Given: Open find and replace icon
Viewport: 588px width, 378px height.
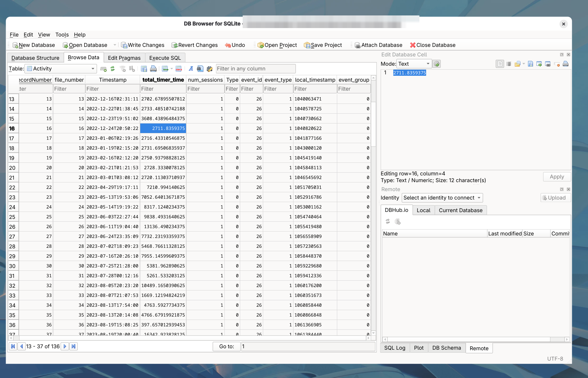Looking at the screenshot, I should (210, 68).
